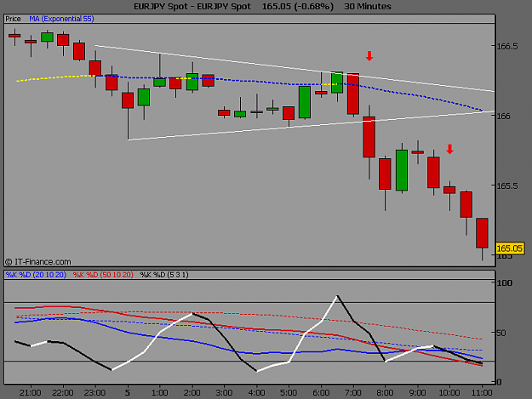Image resolution: width=532 pixels, height=399 pixels.
Task: Click the 11:00 time axis label
Action: coord(482,392)
